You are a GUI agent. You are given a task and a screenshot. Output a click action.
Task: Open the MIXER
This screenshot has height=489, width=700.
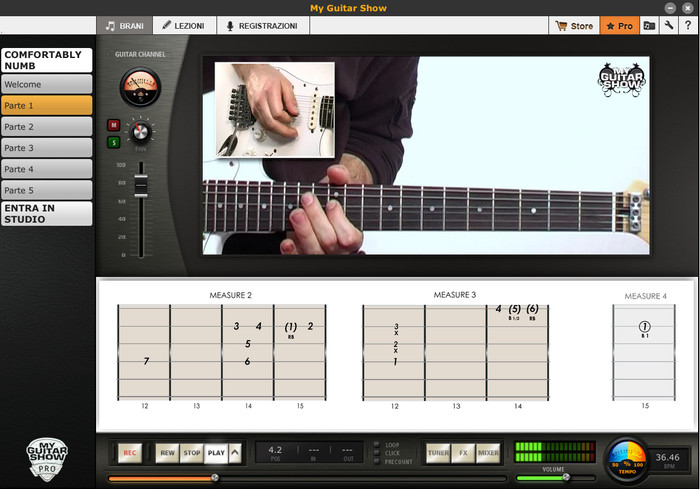488,453
